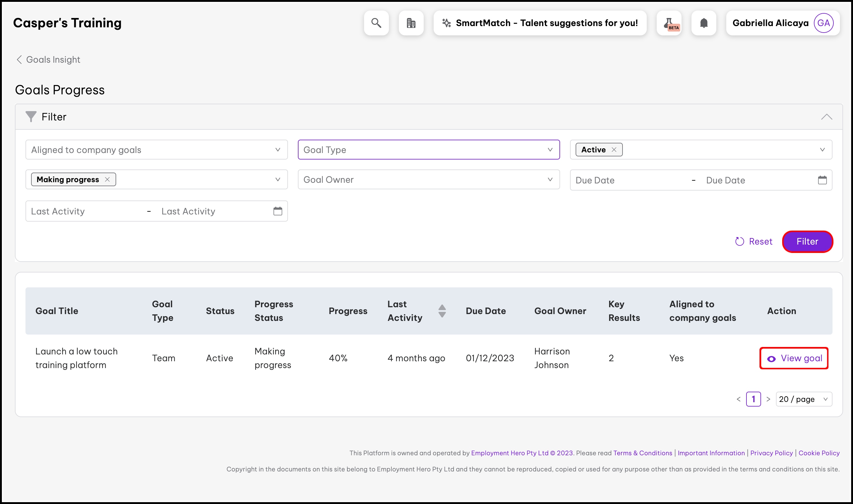This screenshot has height=504, width=853.
Task: Click the Due Date calendar icon
Action: (x=822, y=180)
